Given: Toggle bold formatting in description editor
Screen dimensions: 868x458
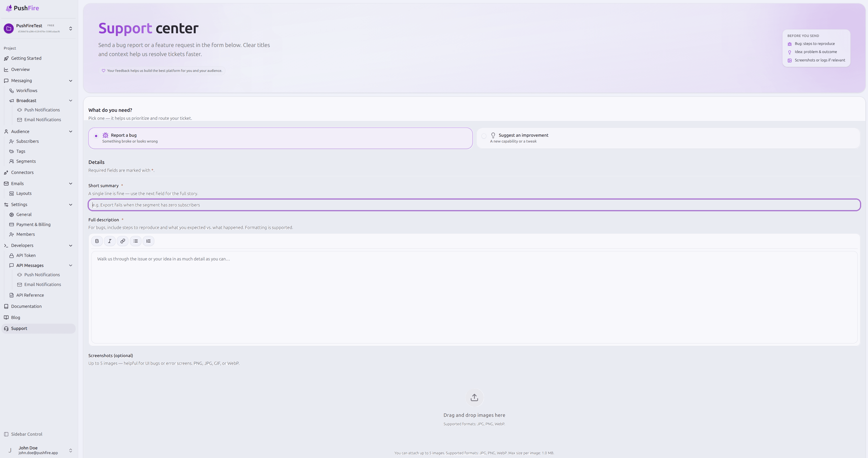Looking at the screenshot, I should click(x=97, y=241).
